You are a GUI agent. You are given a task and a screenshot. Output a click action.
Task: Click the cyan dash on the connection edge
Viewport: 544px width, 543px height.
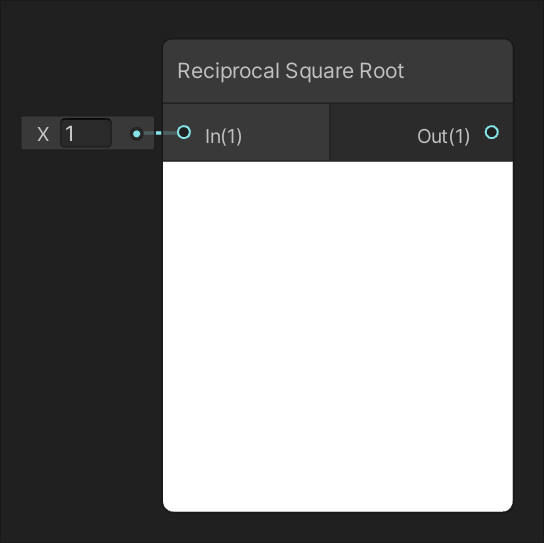coord(159,133)
